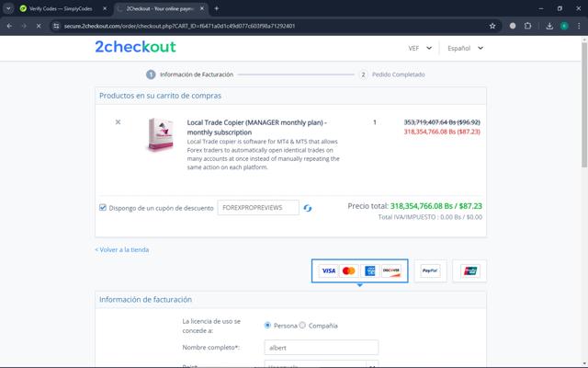This screenshot has width=588, height=368.
Task: Choose UnionPay payment method
Action: pyautogui.click(x=469, y=270)
